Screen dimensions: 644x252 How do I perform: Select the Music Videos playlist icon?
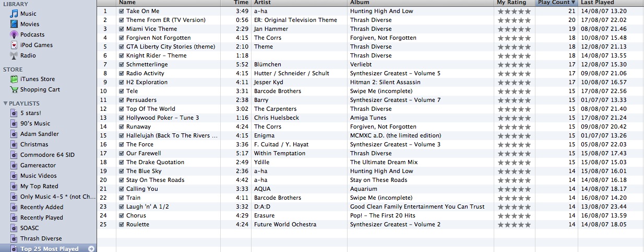(15, 176)
